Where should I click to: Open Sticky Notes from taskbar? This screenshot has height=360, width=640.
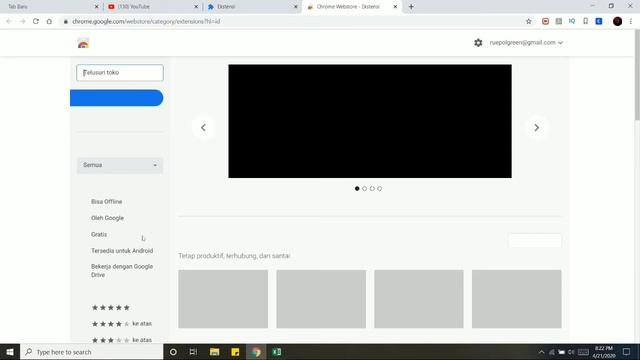tap(235, 352)
